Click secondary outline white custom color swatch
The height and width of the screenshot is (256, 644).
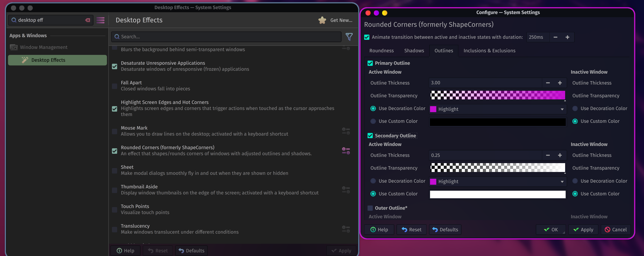[x=497, y=194]
